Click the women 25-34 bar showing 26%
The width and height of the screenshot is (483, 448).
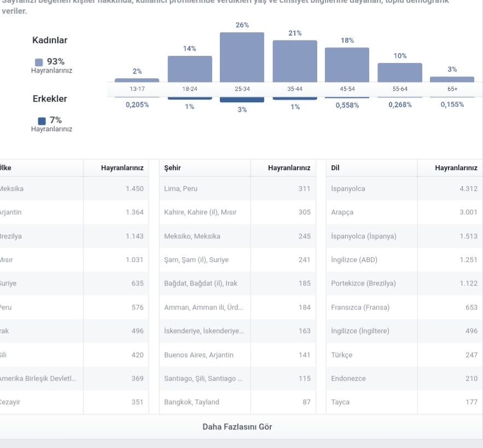242,57
